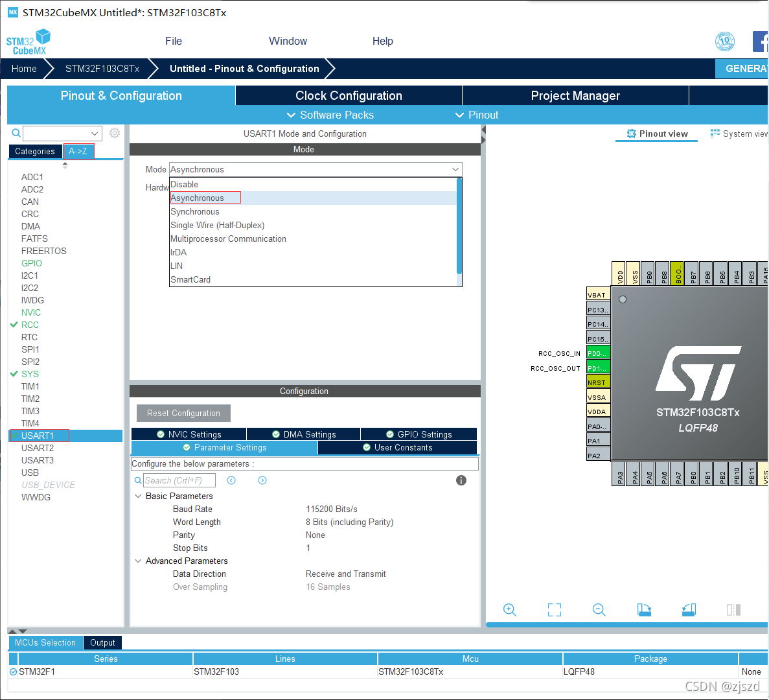Click the search magnifier in the categories panel

tap(16, 133)
